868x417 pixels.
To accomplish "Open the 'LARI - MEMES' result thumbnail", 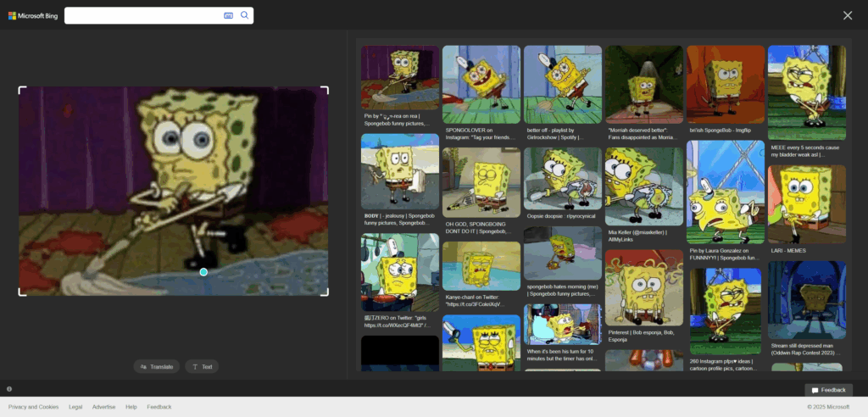I will [807, 204].
